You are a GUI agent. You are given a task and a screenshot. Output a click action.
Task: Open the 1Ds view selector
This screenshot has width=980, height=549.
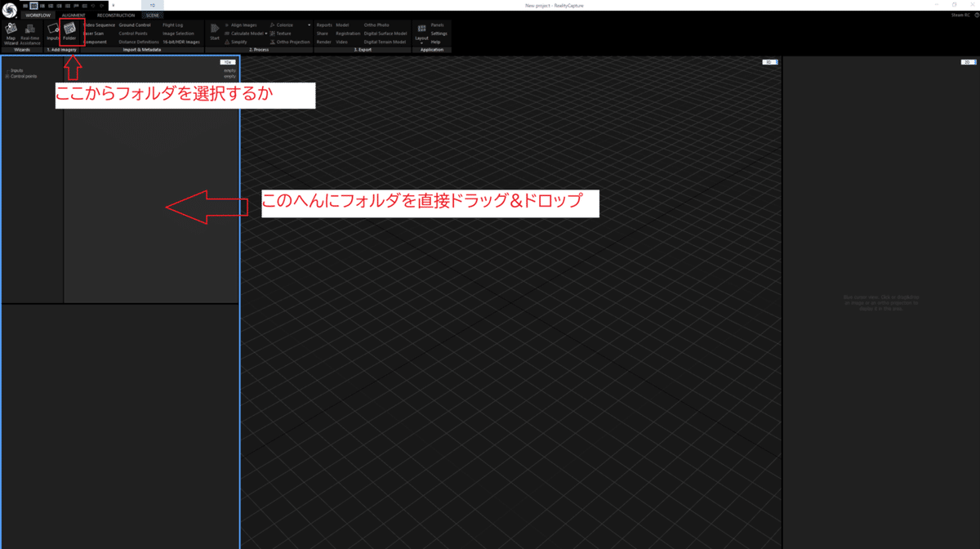click(x=228, y=62)
